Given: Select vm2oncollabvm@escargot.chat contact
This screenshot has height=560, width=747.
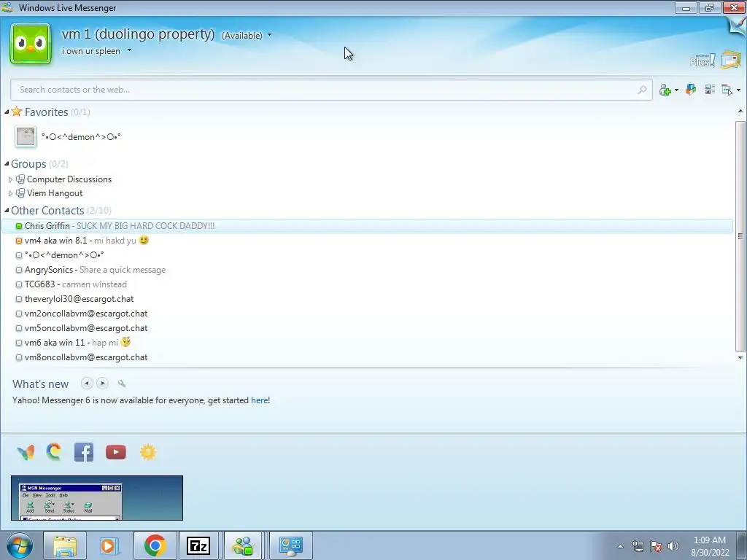Looking at the screenshot, I should pyautogui.click(x=367, y=314).
